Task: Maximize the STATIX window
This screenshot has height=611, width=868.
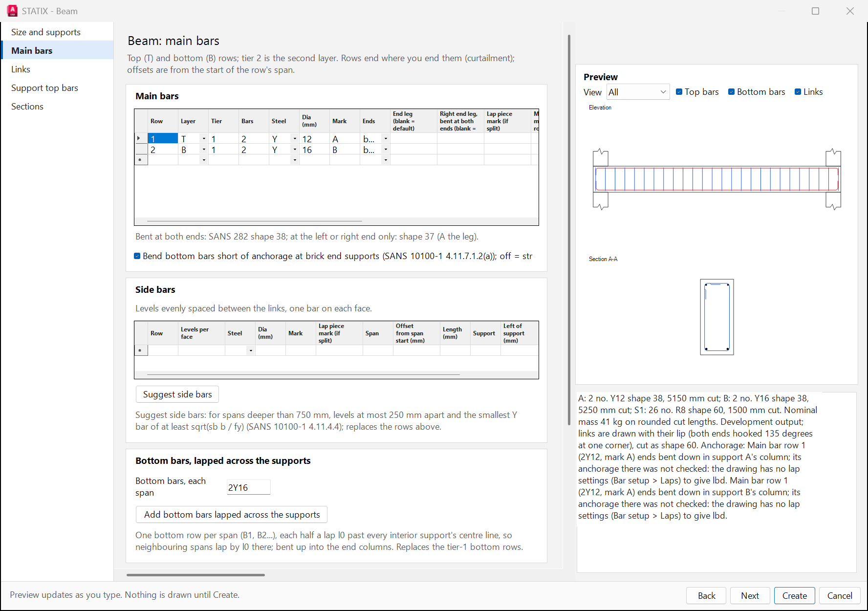Action: point(815,11)
